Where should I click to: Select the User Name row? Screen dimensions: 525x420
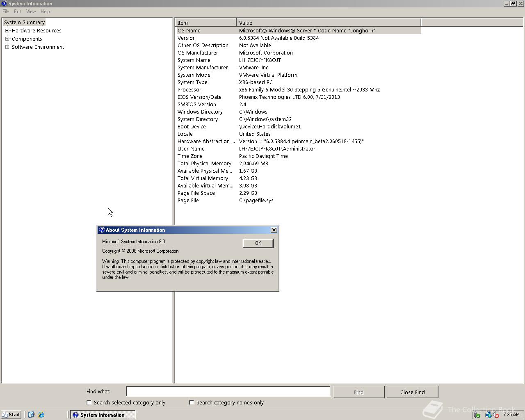pyautogui.click(x=299, y=149)
